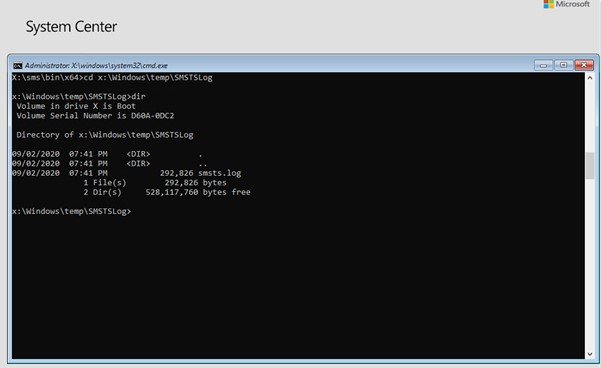Click the dir command line
Screen dimensions: 601x368
(x=79, y=96)
